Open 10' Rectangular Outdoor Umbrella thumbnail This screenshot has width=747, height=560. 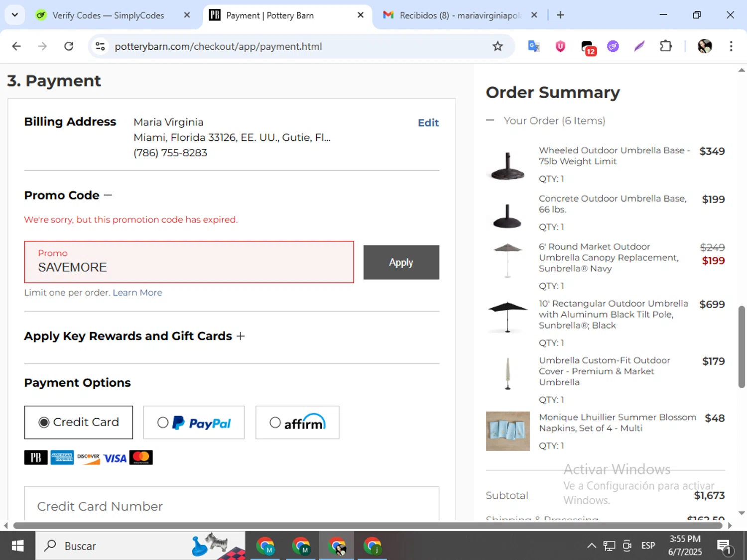tap(507, 318)
